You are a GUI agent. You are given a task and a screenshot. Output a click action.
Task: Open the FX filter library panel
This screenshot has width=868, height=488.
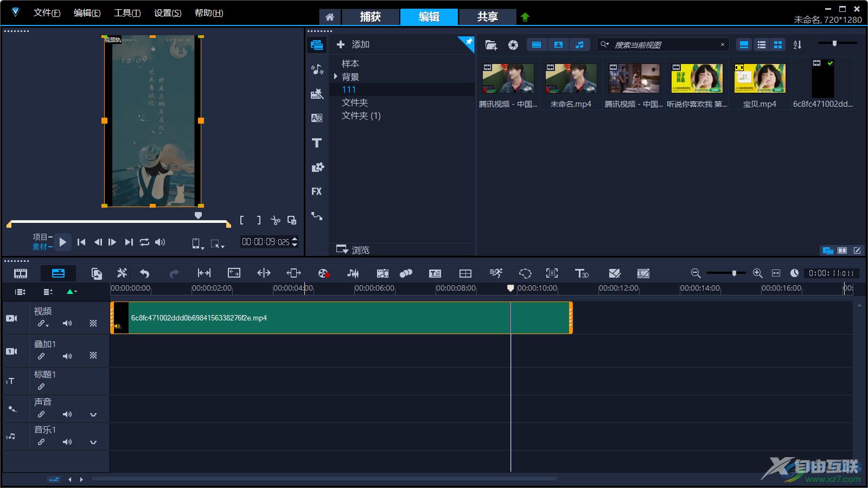(x=317, y=191)
